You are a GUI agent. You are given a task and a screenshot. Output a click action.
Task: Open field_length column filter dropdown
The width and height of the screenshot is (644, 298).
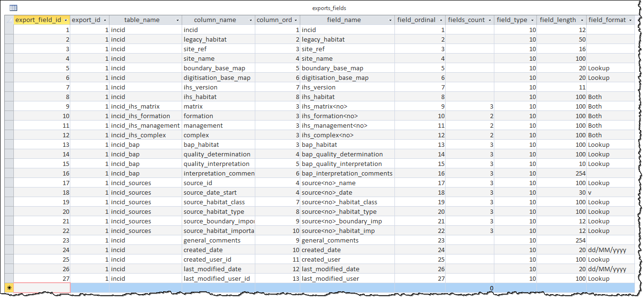click(582, 20)
